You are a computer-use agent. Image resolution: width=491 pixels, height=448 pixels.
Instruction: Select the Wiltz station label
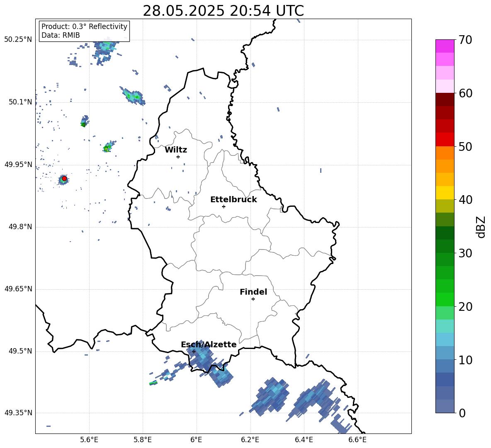pos(176,150)
